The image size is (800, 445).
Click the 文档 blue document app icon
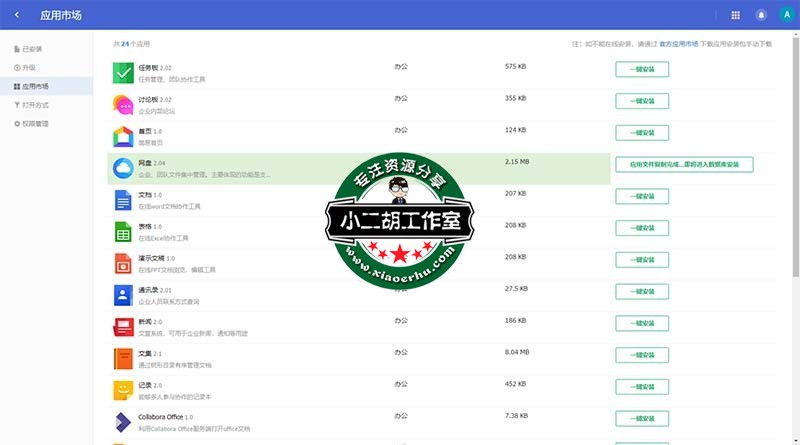tap(123, 200)
